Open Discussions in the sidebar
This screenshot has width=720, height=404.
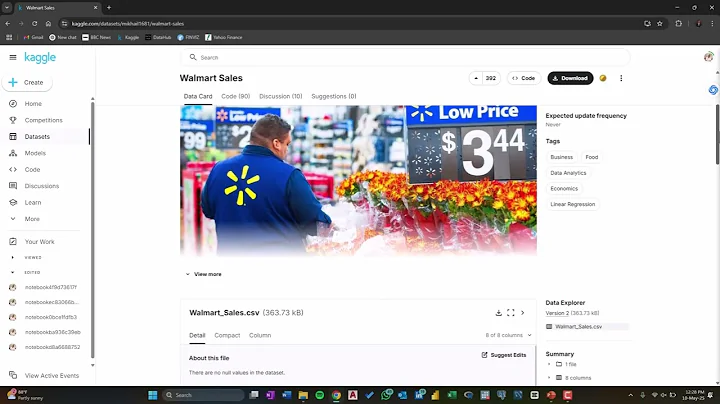pyautogui.click(x=42, y=186)
